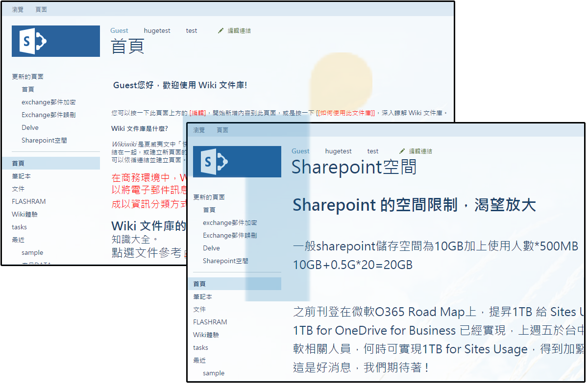588x392 pixels.
Task: Click hugetest link in the front window
Action: 339,151
